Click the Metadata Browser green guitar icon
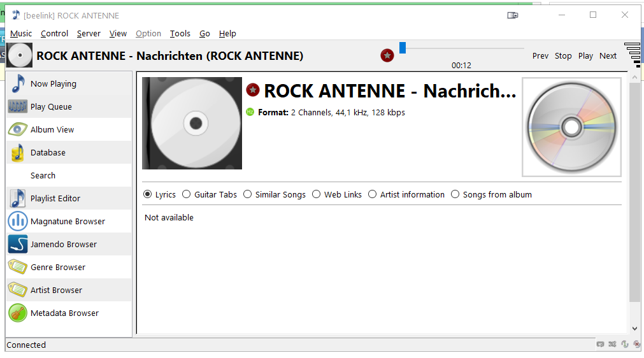The image size is (644, 358). (18, 313)
